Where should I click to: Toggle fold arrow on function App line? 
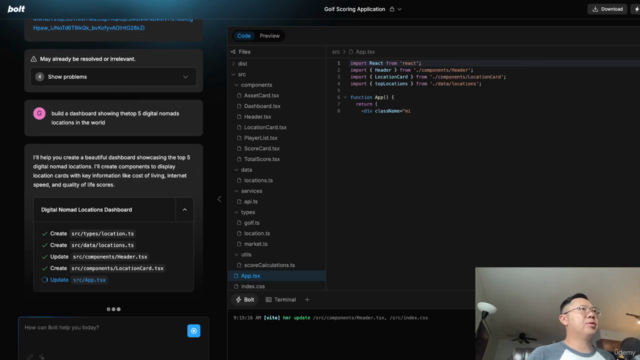pyautogui.click(x=345, y=97)
